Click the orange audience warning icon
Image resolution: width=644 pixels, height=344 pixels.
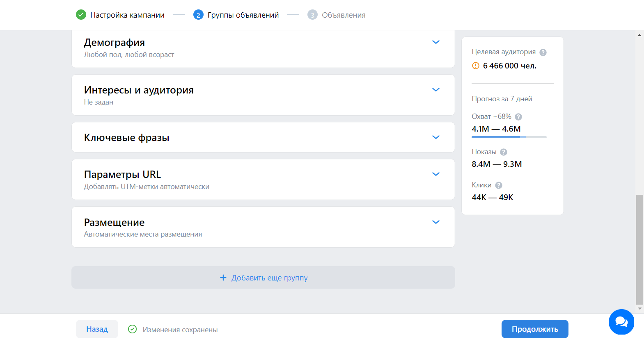click(476, 66)
